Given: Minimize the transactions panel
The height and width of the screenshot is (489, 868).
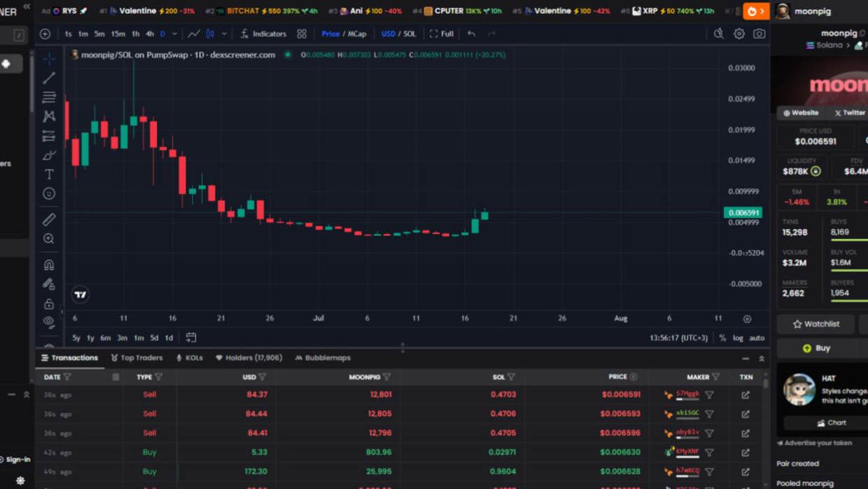Looking at the screenshot, I should (x=745, y=358).
